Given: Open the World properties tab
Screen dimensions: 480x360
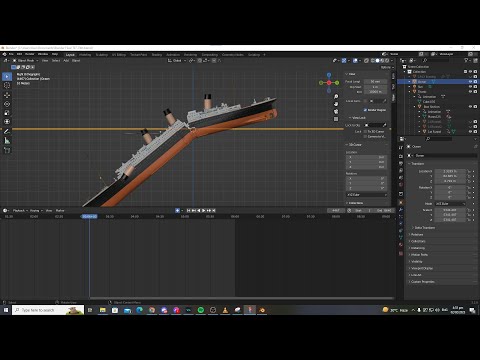Looking at the screenshot, I should point(401,184).
